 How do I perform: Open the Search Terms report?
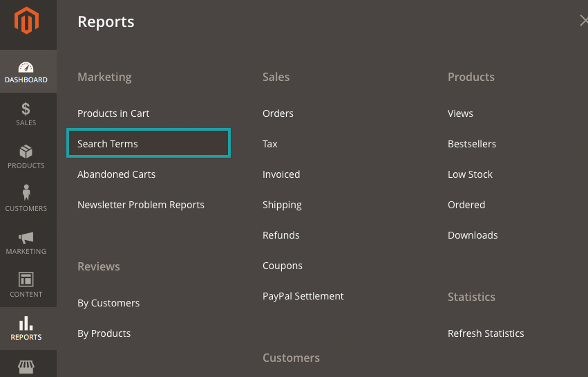tap(108, 144)
